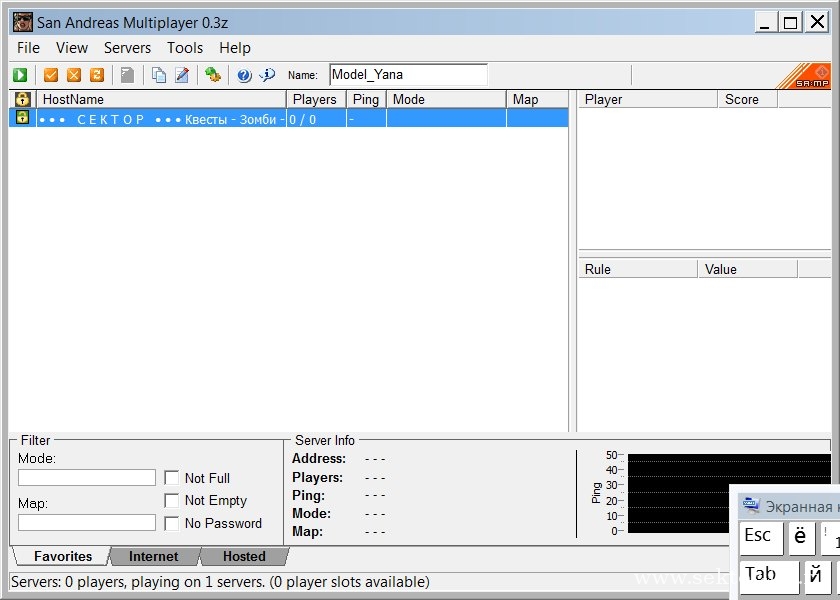Enable the No Password filter checkbox
Image resolution: width=840 pixels, height=600 pixels.
171,523
